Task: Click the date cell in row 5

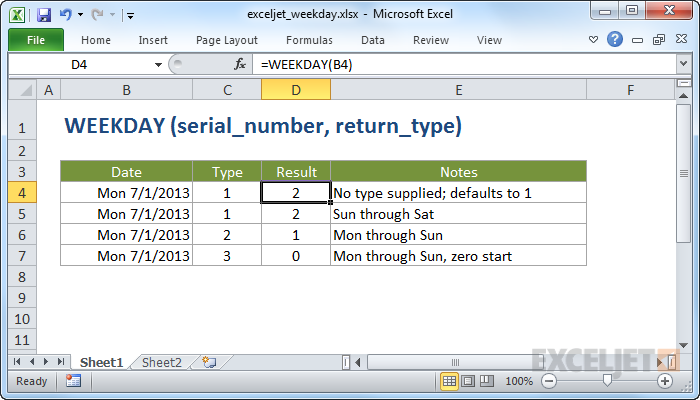Action: [126, 214]
